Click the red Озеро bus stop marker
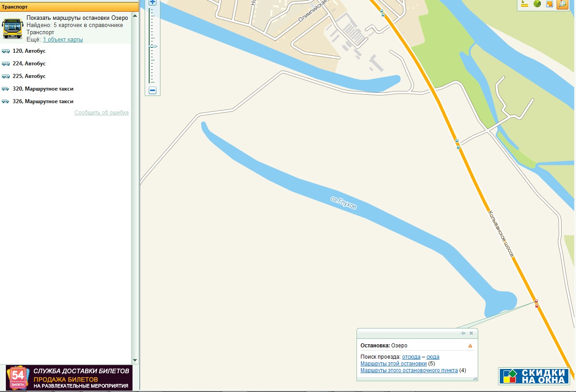The width and height of the screenshot is (576, 392). click(536, 303)
